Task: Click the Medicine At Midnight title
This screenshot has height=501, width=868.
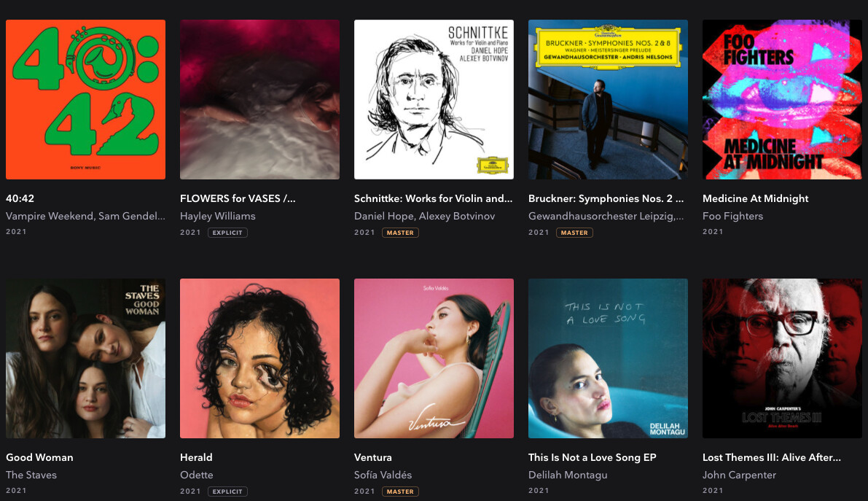Action: [x=755, y=198]
